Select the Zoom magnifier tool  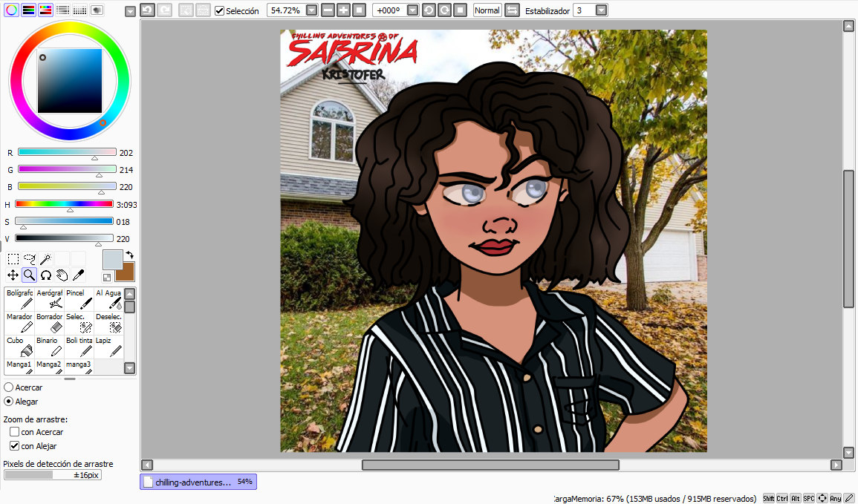tap(30, 275)
